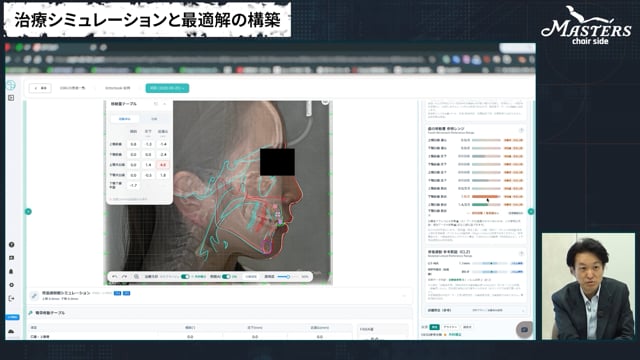Click the cell with value -1.4

point(163,144)
